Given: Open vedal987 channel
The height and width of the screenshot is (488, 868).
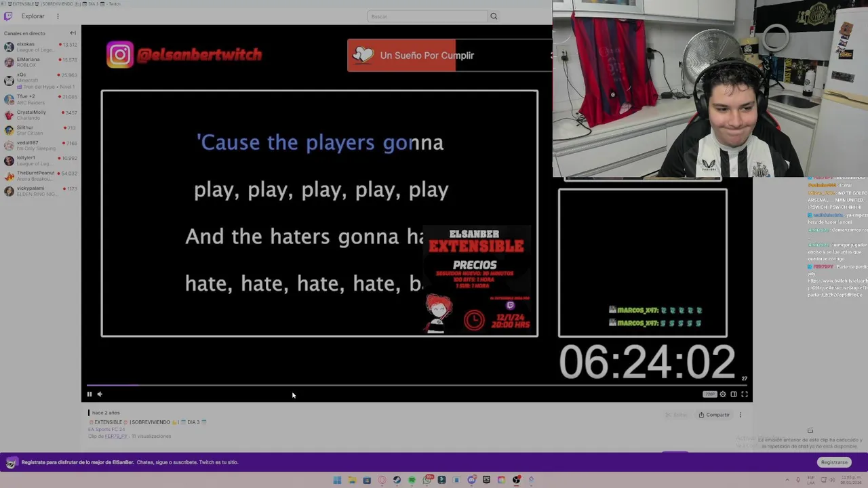Looking at the screenshot, I should tap(40, 145).
